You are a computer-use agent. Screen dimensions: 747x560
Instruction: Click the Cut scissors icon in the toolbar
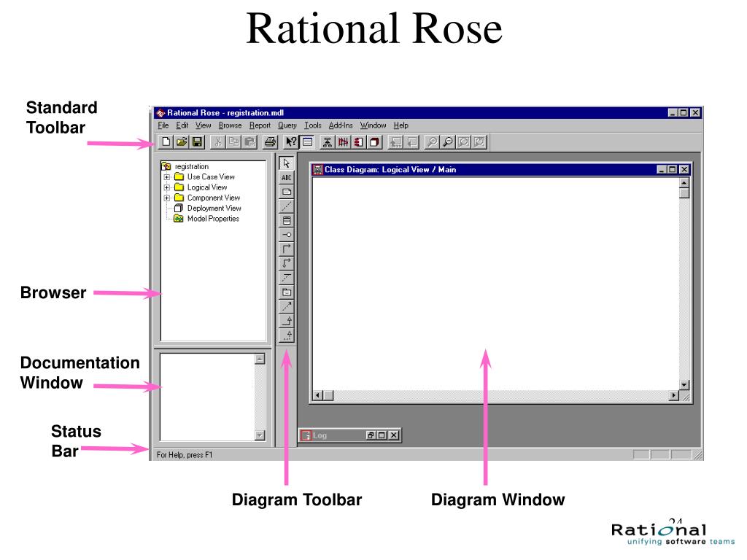point(218,142)
